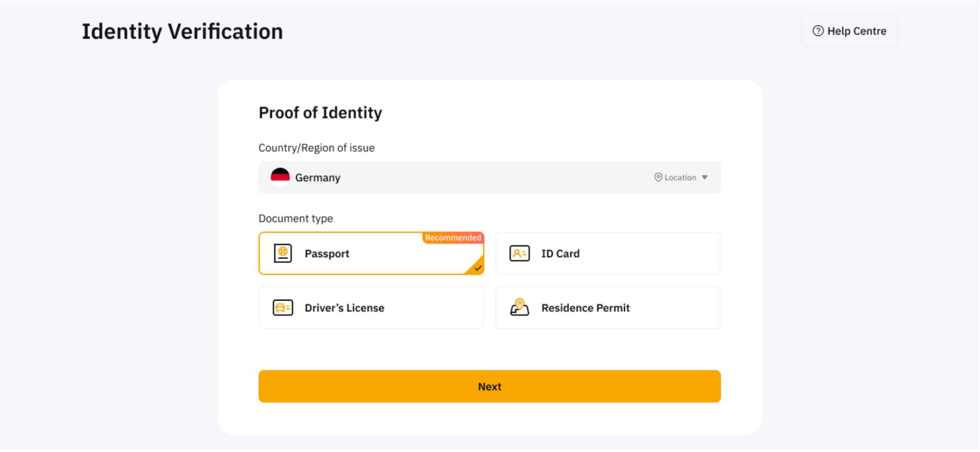Click the driver's license car icon

[x=283, y=308]
